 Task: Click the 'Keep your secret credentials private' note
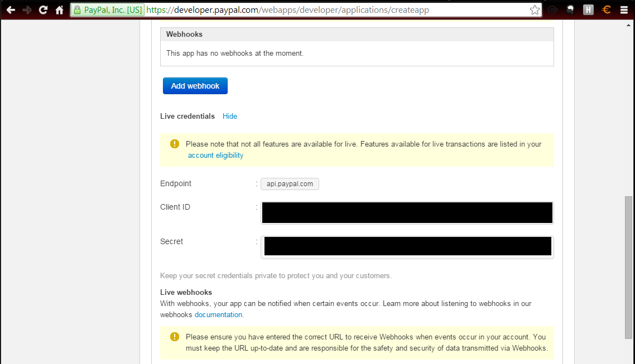coord(276,276)
